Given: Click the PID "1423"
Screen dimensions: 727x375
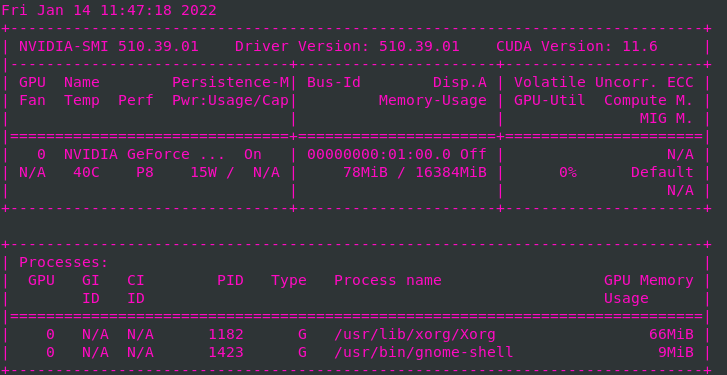Looking at the screenshot, I should [226, 352].
